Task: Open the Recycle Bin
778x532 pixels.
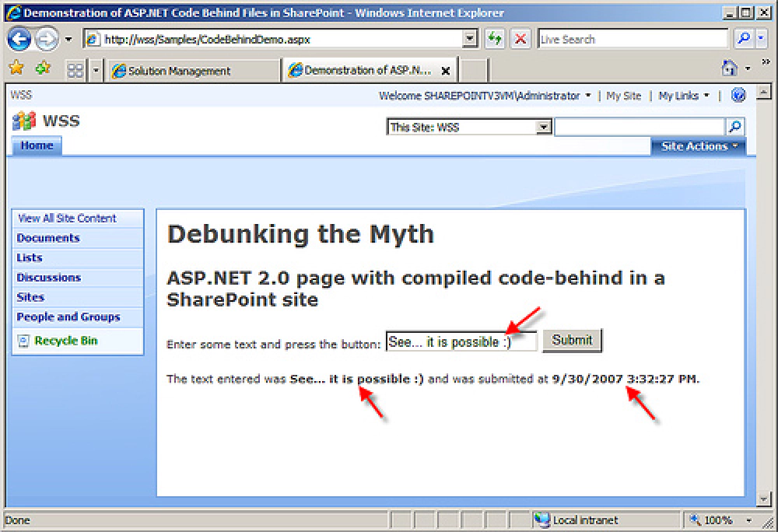Action: [x=66, y=341]
